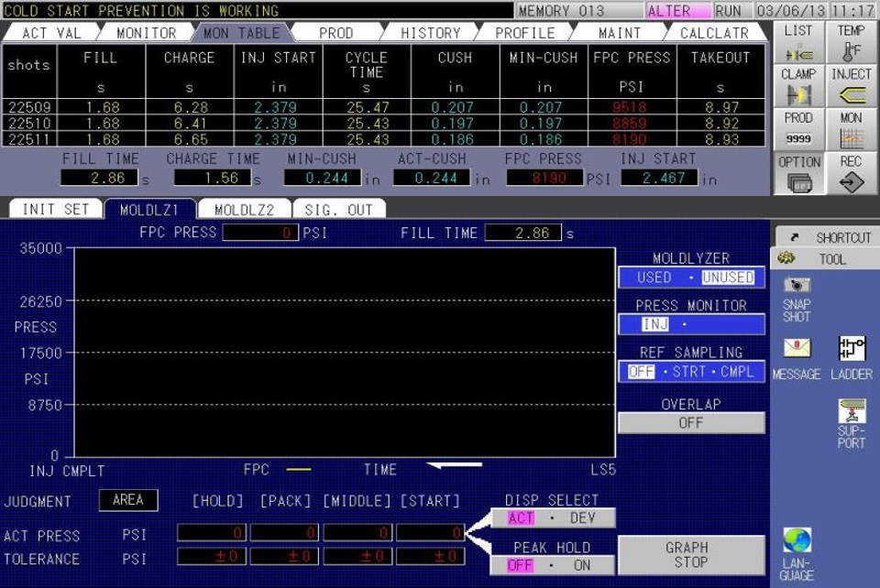Image resolution: width=880 pixels, height=588 pixels.
Task: Open the MESSAGE envelope icon
Action: [x=796, y=357]
